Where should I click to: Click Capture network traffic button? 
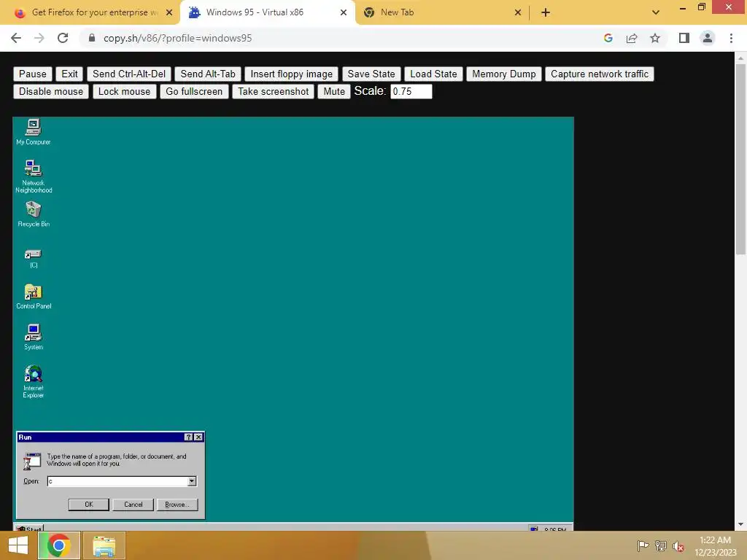(600, 74)
